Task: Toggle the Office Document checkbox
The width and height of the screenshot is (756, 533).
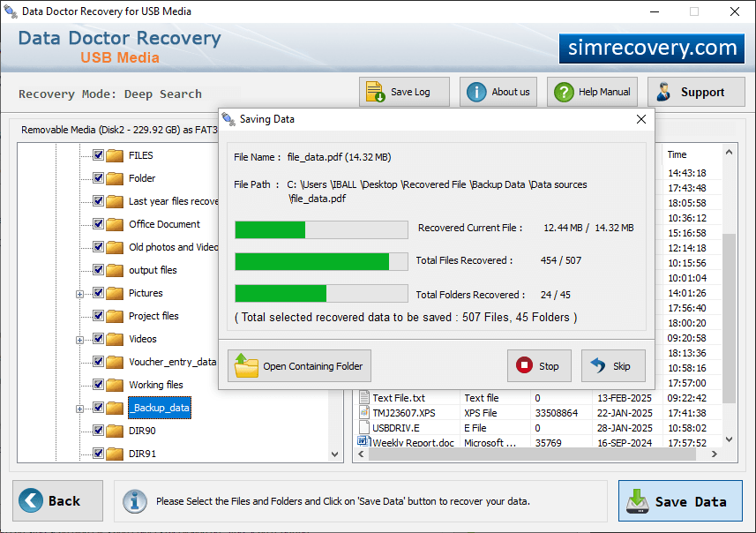Action: click(98, 224)
